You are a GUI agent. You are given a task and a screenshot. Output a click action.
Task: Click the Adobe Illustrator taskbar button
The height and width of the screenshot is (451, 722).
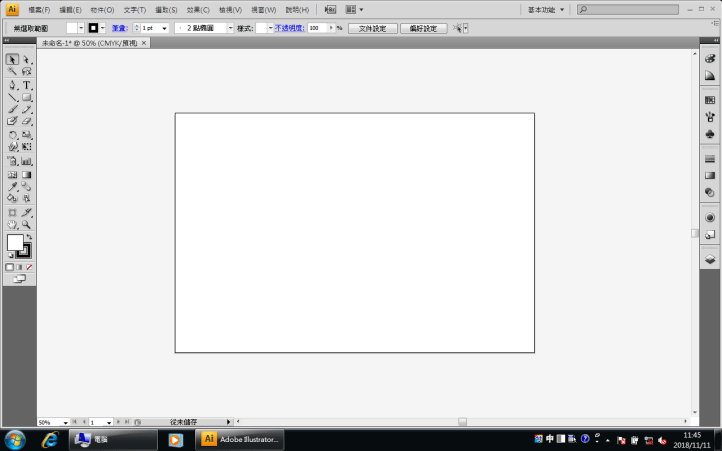pos(240,439)
